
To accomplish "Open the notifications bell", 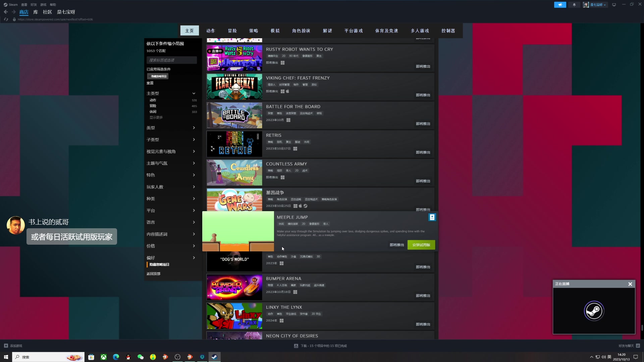I will 574,5.
